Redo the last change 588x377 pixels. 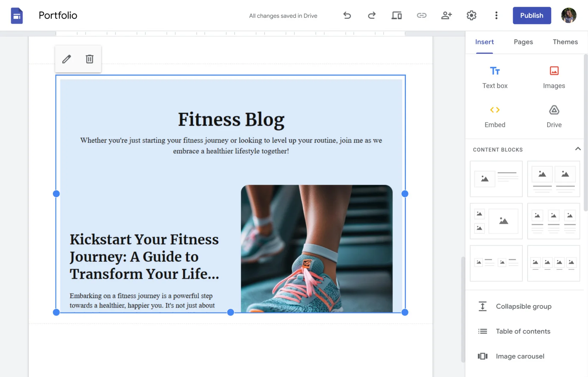click(x=372, y=15)
